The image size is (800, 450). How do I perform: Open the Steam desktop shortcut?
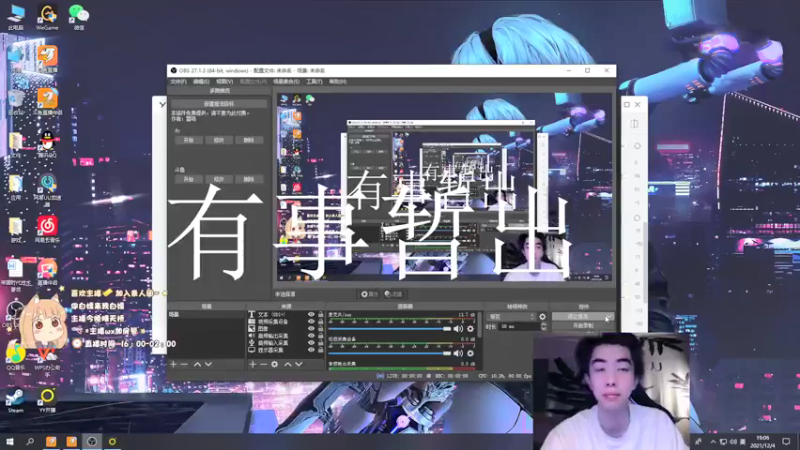tap(15, 401)
